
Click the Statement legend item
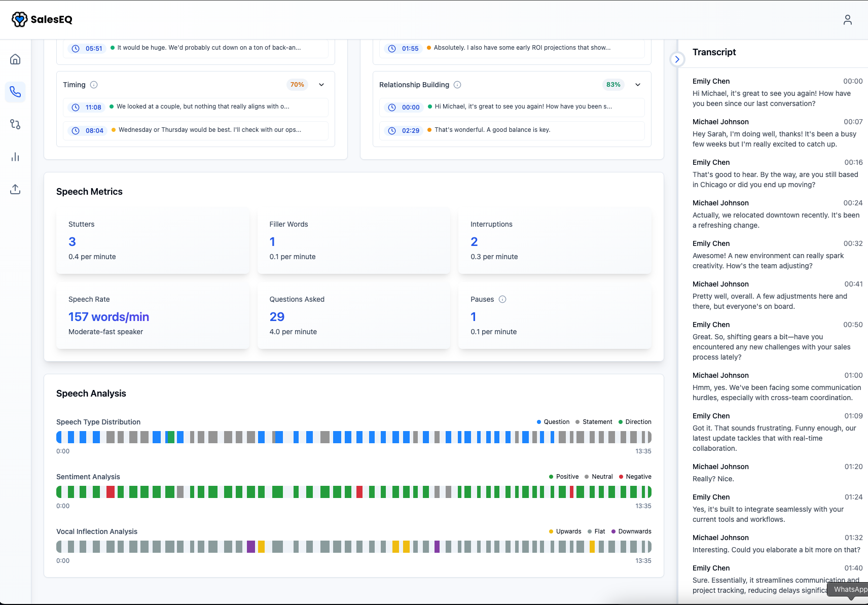click(x=594, y=422)
